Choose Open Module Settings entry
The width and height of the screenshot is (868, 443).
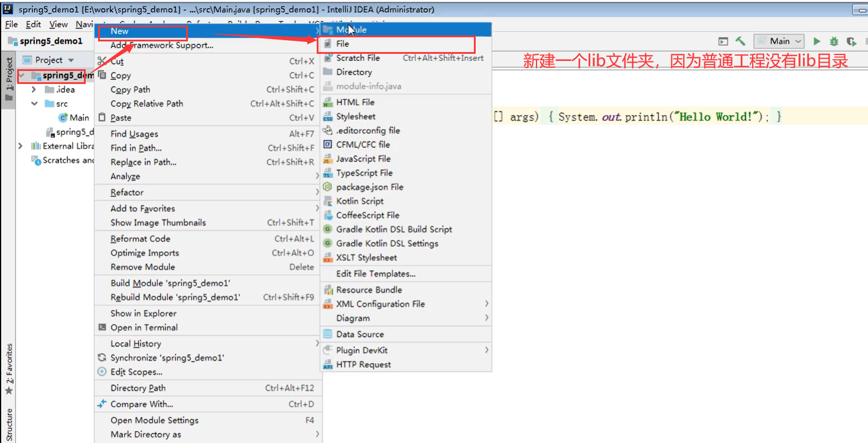[x=207, y=420]
